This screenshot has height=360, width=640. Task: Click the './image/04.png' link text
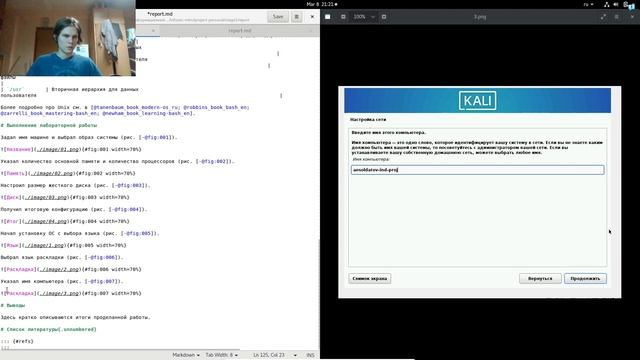point(46,222)
